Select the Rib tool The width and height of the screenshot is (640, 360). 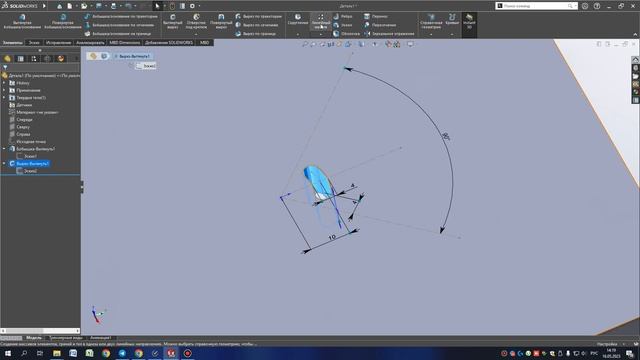(x=342, y=16)
